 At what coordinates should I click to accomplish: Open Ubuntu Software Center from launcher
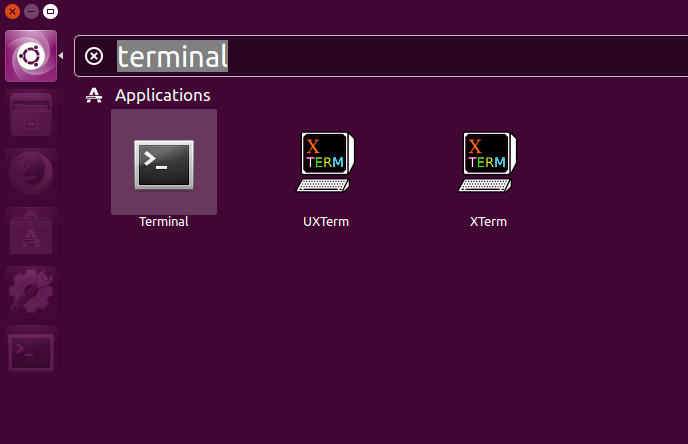[31, 232]
